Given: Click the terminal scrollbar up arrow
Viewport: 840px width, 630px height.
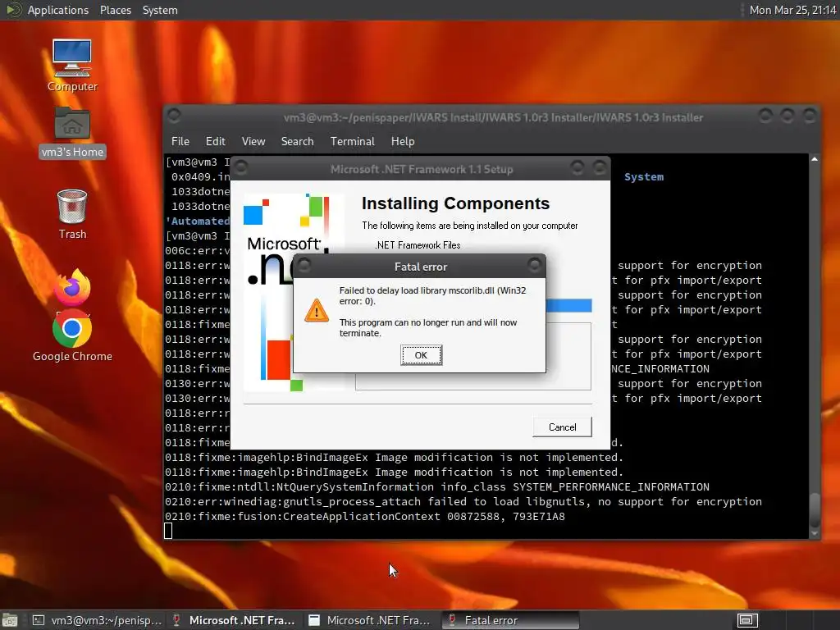Looking at the screenshot, I should tap(815, 160).
